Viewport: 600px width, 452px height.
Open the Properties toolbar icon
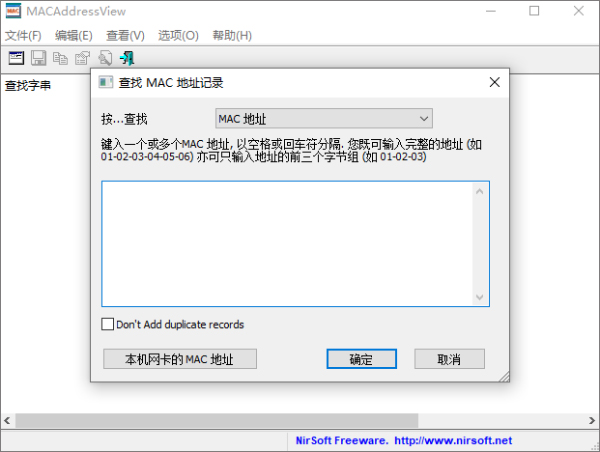(82, 58)
